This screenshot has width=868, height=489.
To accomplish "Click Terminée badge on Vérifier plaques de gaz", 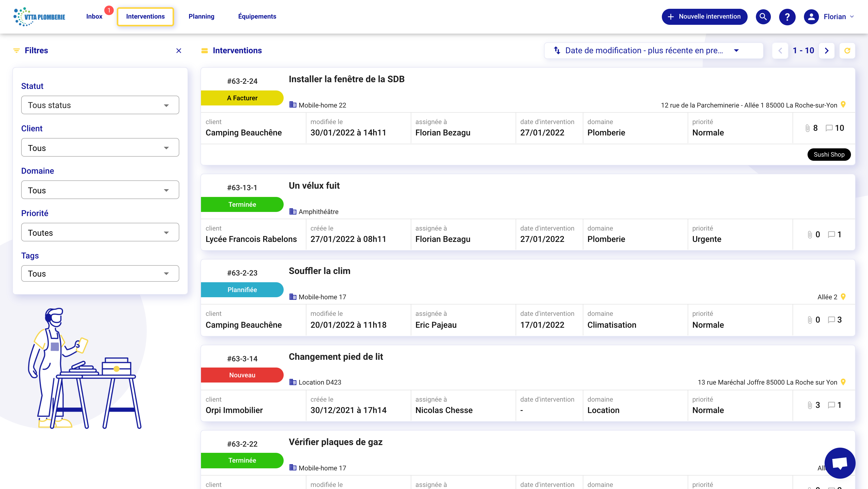I will coord(242,460).
